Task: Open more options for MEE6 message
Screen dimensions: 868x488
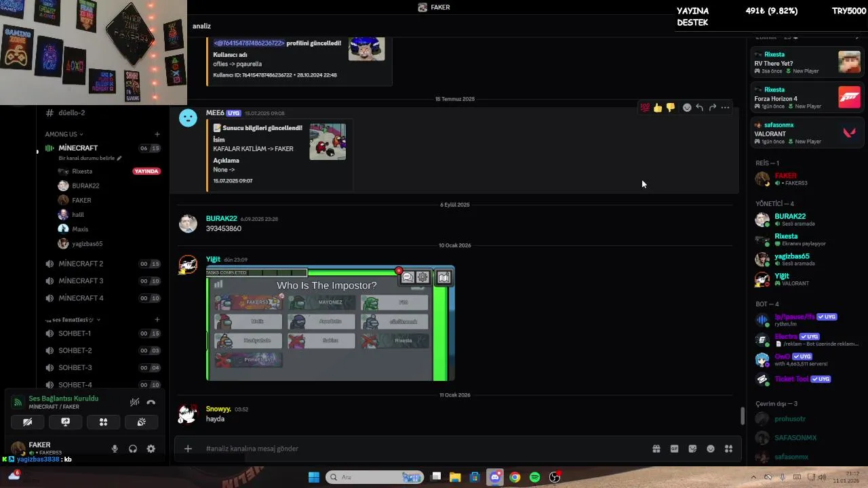Action: (x=725, y=108)
